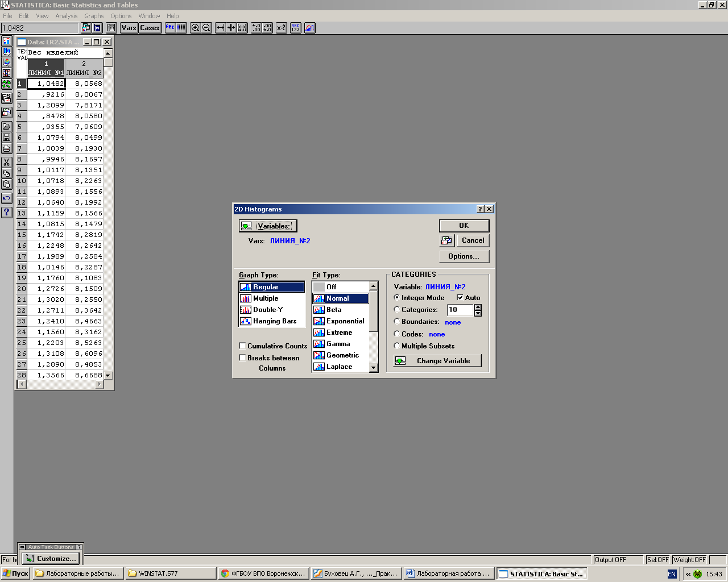728x582 pixels.
Task: Click the Пуск Start button
Action: point(15,573)
